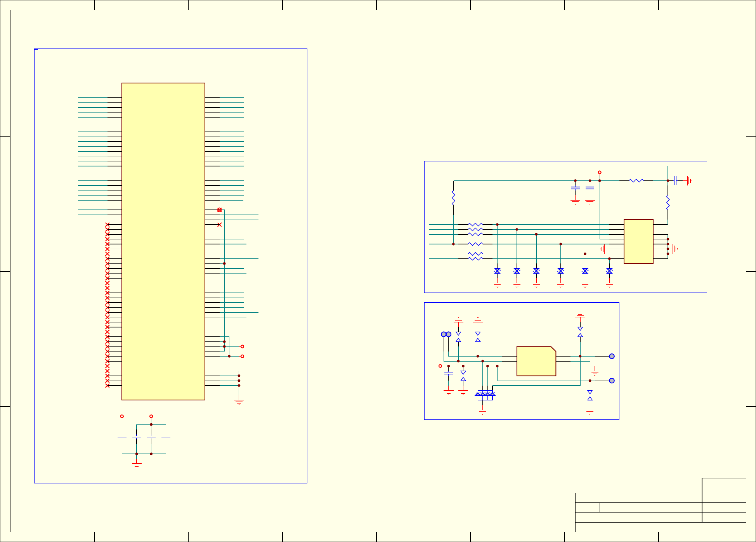
Task: Click the leftmost capacitor below the large IC
Action: 122,437
